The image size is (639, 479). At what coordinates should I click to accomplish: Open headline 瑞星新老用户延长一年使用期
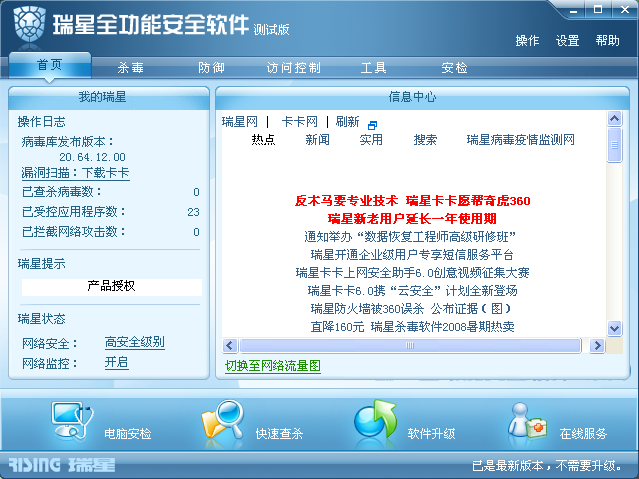(x=412, y=219)
